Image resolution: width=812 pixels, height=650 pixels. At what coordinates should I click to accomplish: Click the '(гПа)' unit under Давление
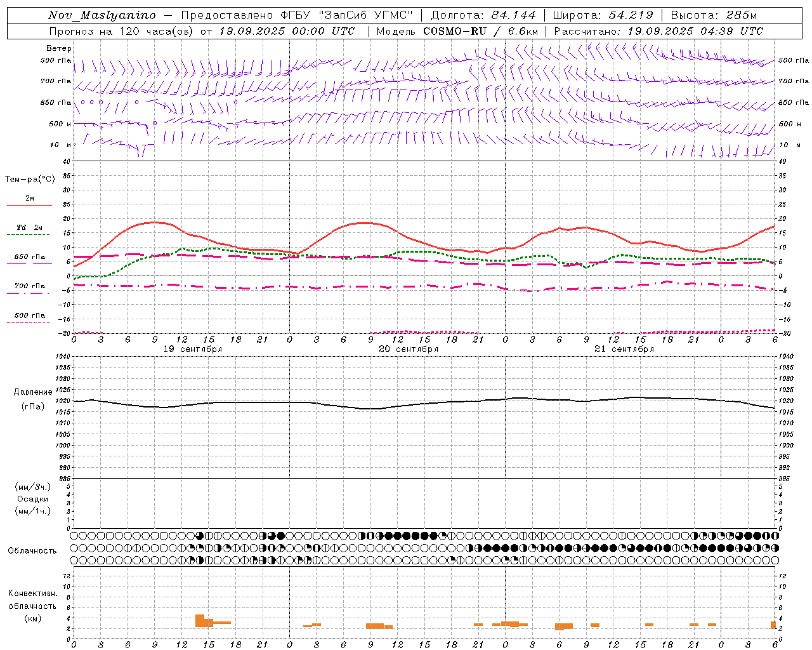[x=33, y=406]
